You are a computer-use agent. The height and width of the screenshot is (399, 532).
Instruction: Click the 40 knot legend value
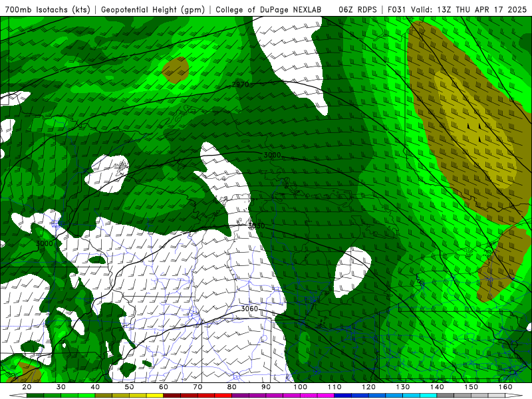tap(95, 387)
